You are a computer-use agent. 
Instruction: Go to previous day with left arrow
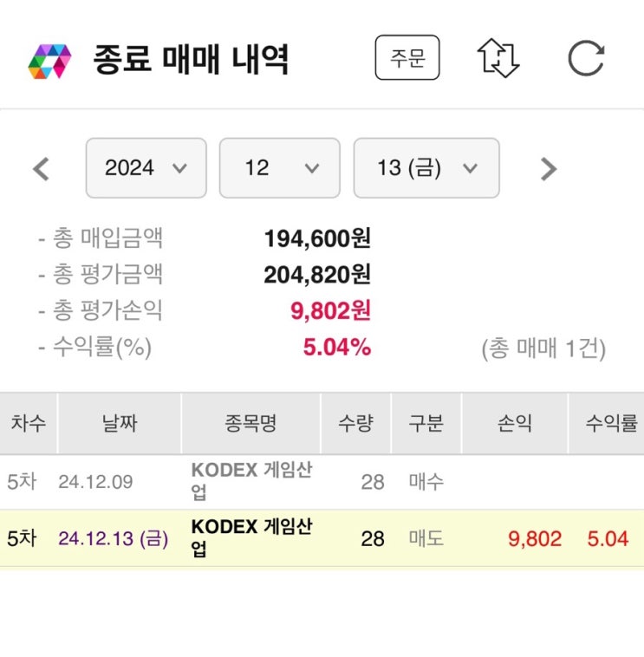click(x=40, y=168)
